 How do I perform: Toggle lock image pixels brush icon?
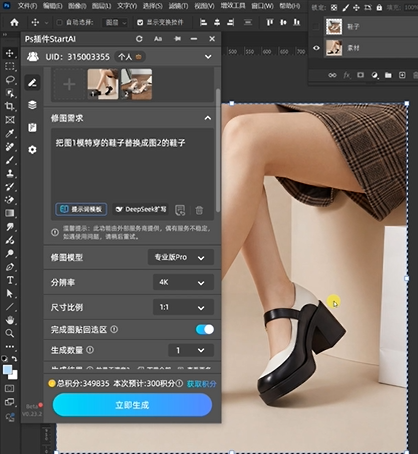346,7
